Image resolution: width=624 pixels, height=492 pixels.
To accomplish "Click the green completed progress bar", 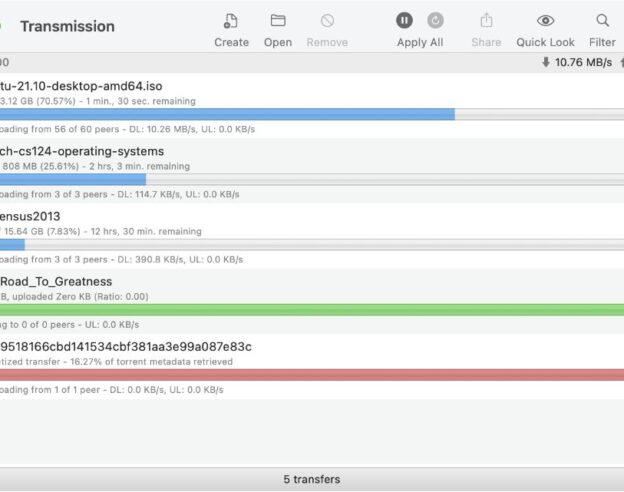I will (312, 310).
